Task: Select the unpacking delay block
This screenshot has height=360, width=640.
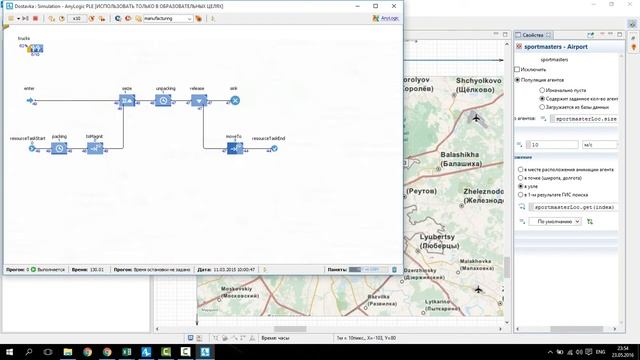Action: pyautogui.click(x=163, y=100)
